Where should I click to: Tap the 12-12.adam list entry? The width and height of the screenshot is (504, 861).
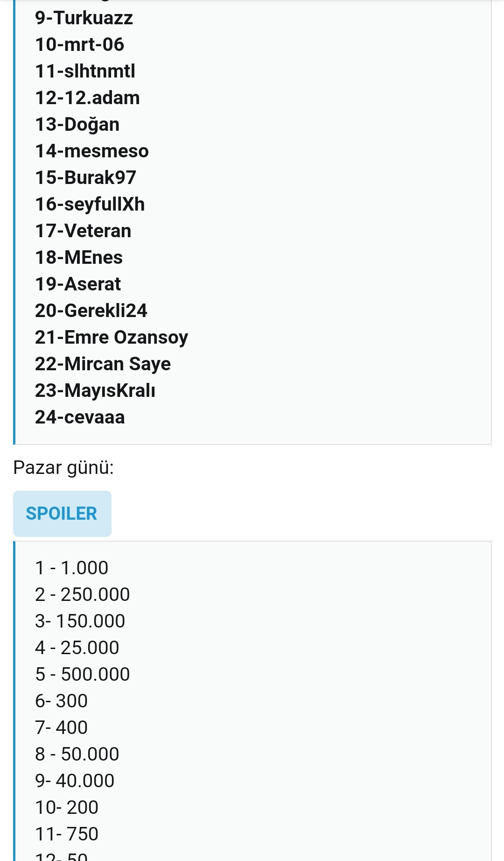87,98
